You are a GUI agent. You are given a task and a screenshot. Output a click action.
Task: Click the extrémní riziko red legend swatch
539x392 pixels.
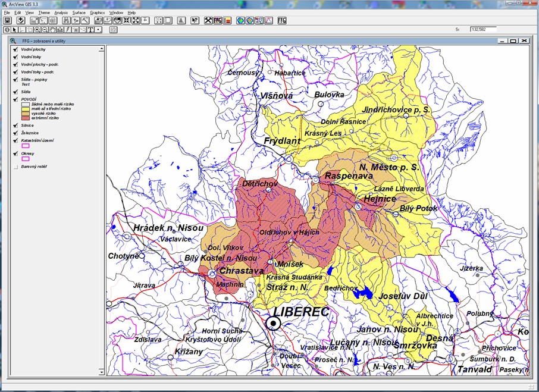(x=26, y=118)
